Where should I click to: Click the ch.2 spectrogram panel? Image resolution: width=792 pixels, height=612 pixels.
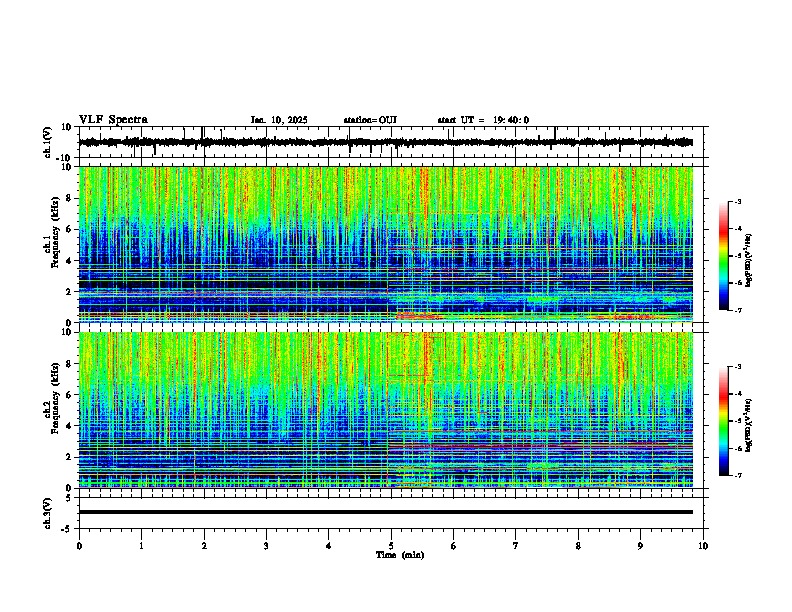(386, 410)
